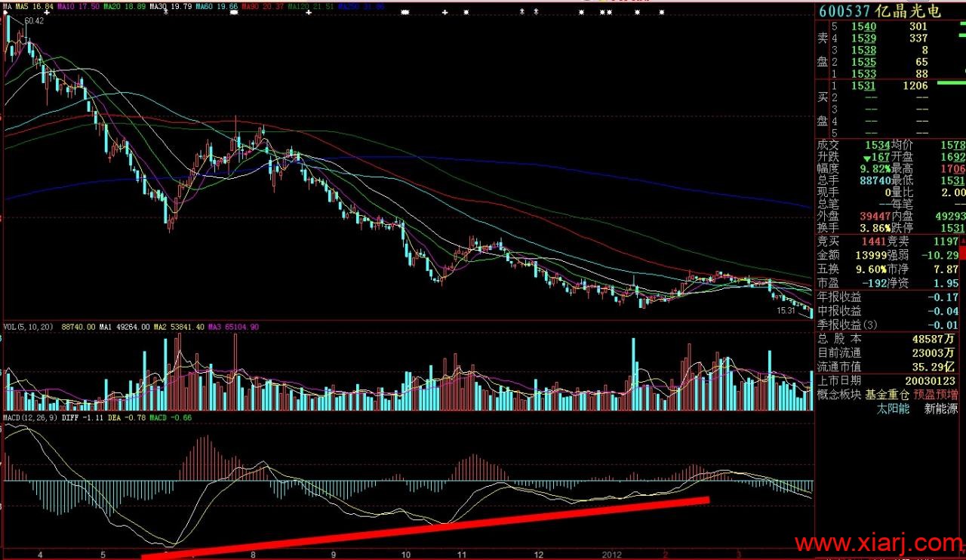Click the MA3 65104.90 volume label
Screen dimensions: 966x560
234,328
